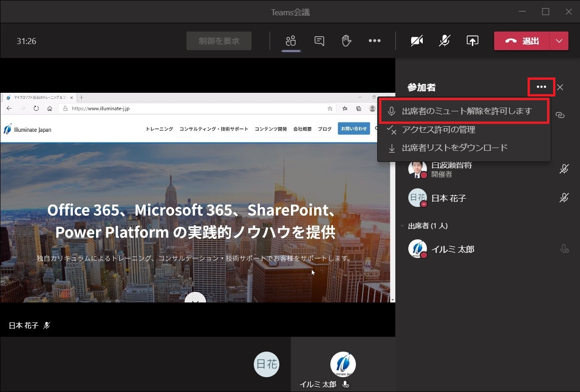Open the share content tray
The width and height of the screenshot is (580, 392).
click(472, 41)
